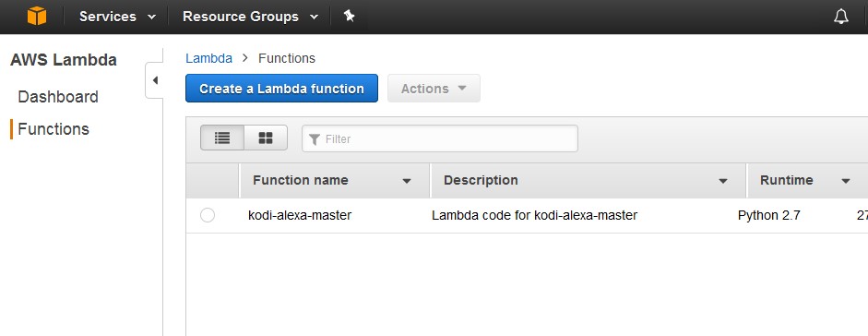Click the funnel filter icon

(315, 139)
